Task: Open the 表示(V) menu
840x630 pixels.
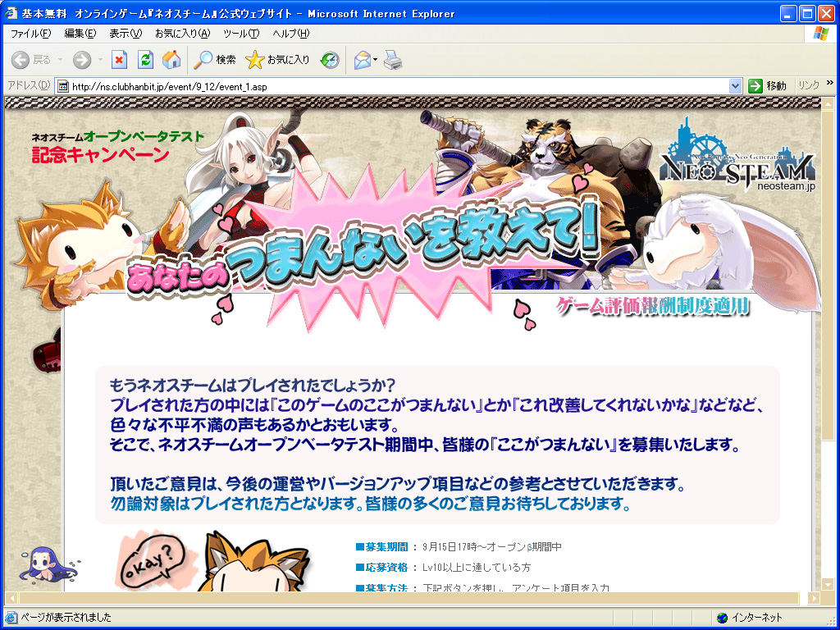Action: click(x=126, y=33)
